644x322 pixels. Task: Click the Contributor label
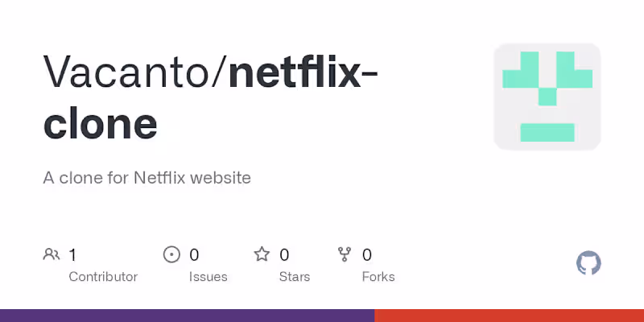[x=103, y=277]
